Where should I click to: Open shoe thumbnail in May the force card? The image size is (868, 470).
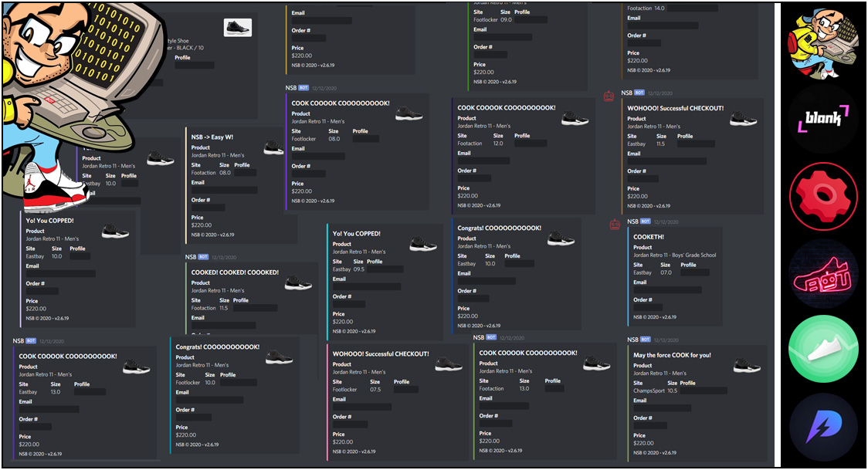[x=747, y=366]
